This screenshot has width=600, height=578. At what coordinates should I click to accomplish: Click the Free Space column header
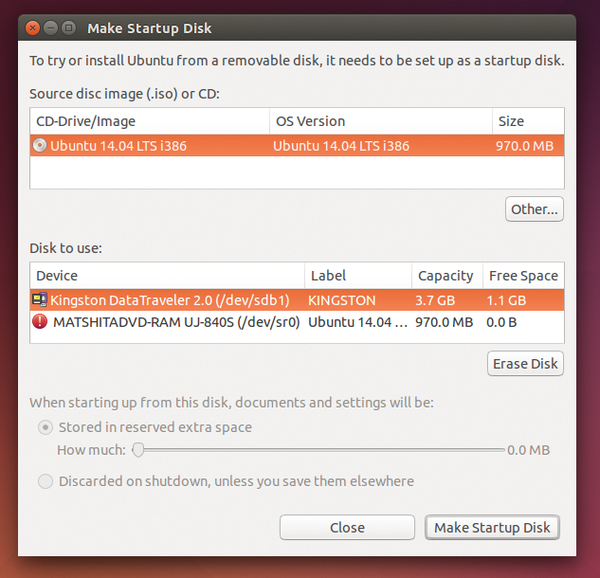522,275
